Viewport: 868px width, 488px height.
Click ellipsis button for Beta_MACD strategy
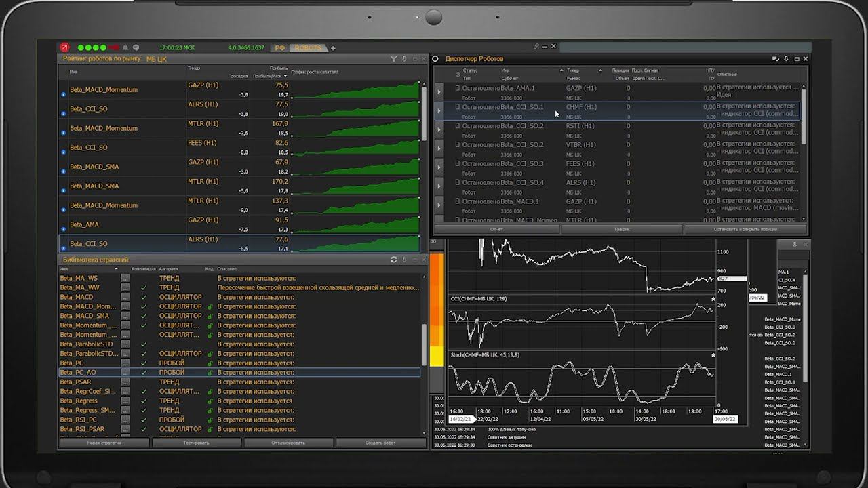tap(125, 297)
